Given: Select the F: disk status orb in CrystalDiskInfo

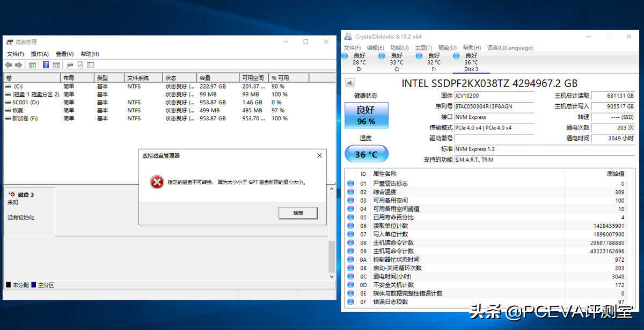Looking at the screenshot, I should (419, 55).
